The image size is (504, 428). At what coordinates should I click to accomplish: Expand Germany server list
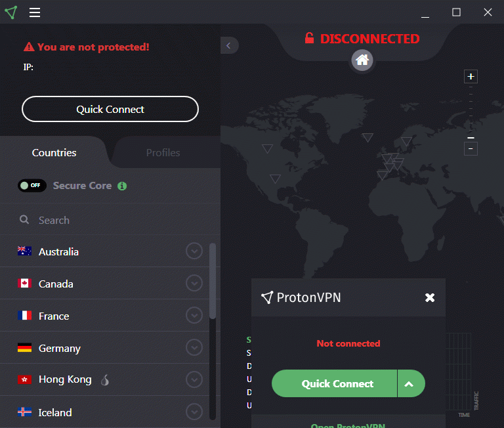194,348
